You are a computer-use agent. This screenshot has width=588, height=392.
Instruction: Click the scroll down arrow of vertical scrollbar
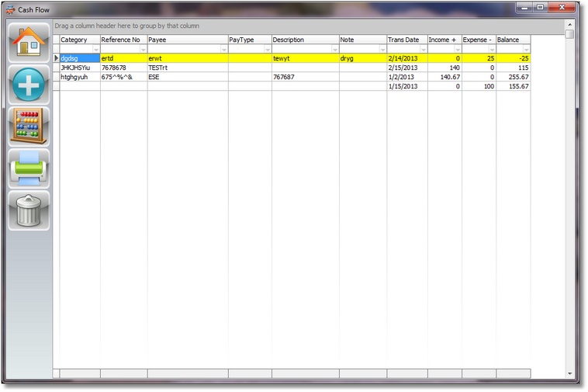point(570,373)
